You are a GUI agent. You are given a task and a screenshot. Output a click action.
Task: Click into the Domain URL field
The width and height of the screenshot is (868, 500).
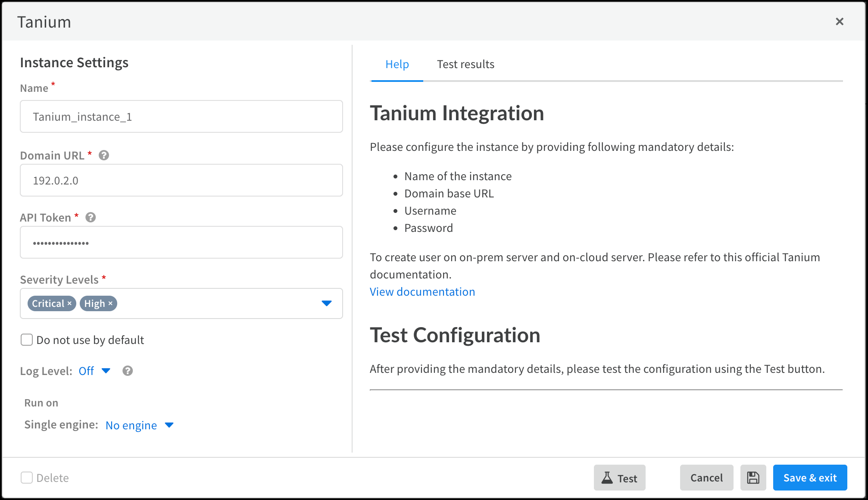pyautogui.click(x=181, y=180)
